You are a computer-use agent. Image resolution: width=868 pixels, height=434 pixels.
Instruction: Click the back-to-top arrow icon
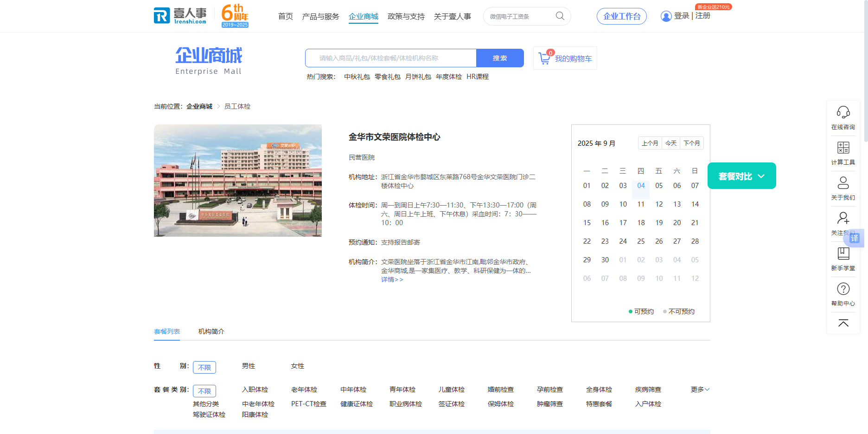[843, 323]
